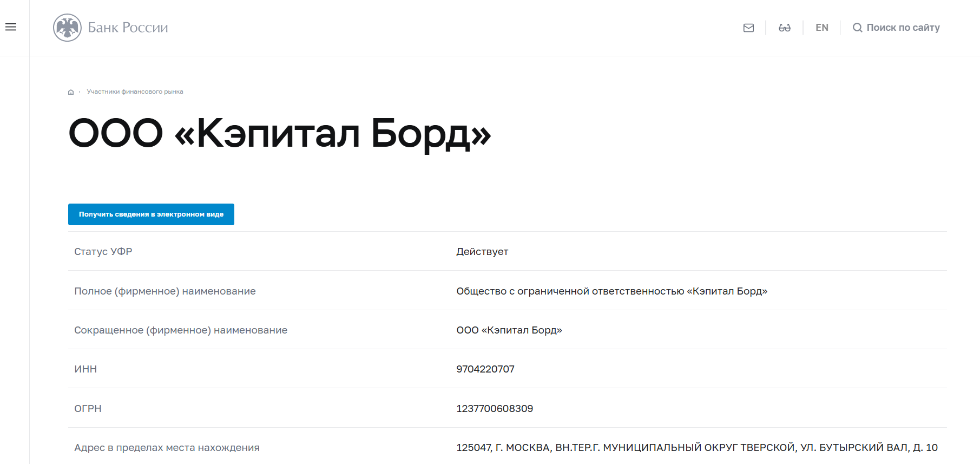Select the status value Действует
Image resolution: width=980 pixels, height=464 pixels.
click(482, 252)
